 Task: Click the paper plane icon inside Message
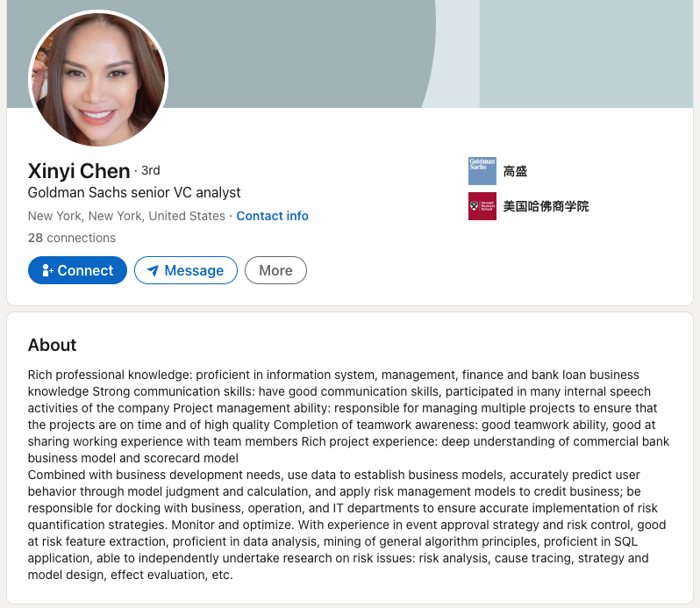pyautogui.click(x=154, y=270)
